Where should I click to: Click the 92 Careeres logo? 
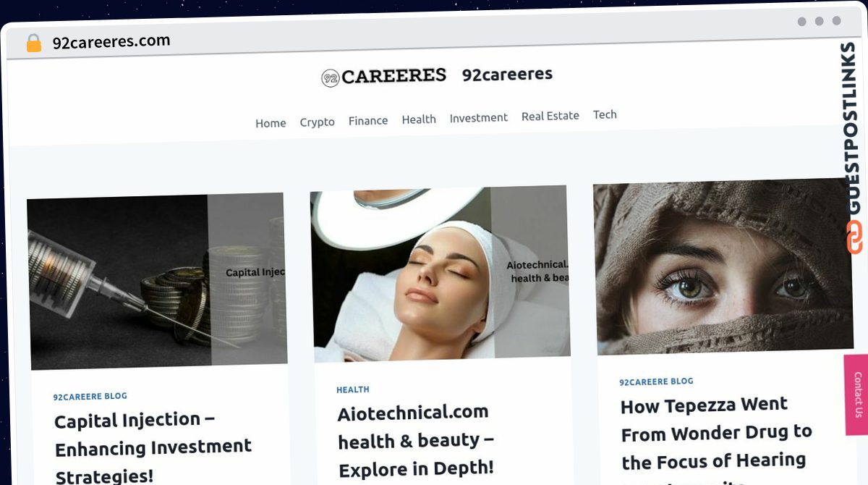click(383, 76)
